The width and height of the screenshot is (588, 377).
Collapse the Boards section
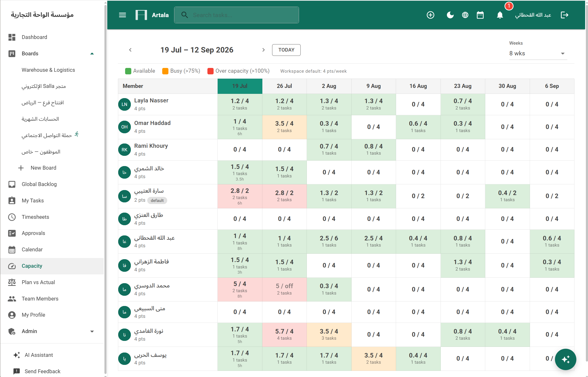(x=92, y=54)
